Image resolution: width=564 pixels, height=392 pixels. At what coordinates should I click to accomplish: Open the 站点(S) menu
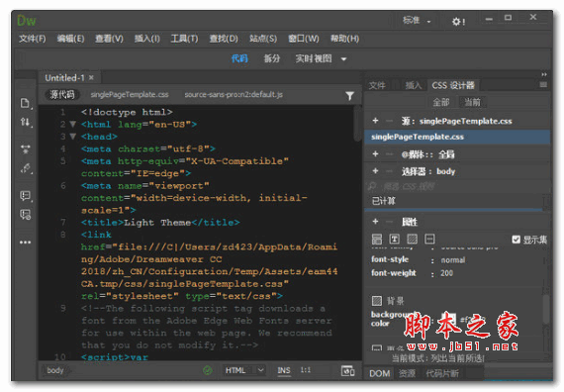click(x=263, y=39)
